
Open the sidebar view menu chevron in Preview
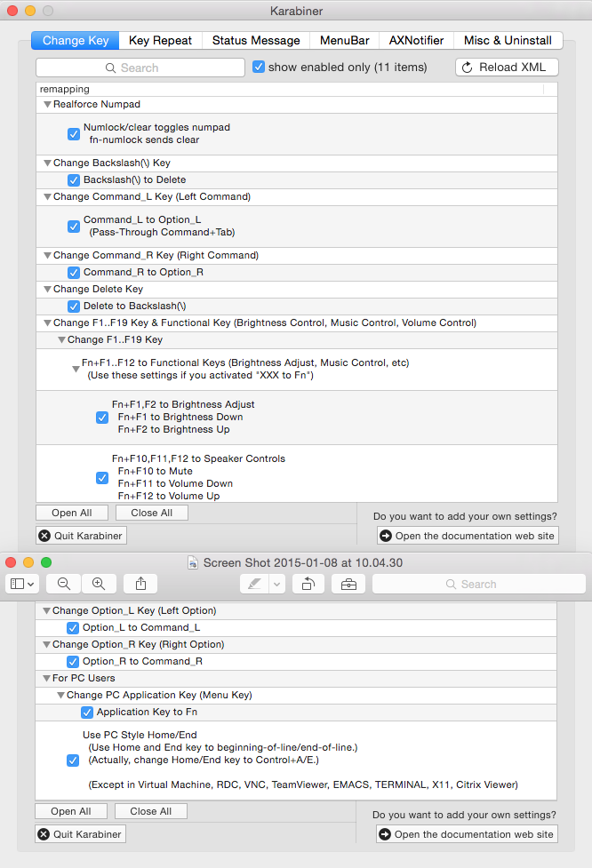pyautogui.click(x=30, y=584)
